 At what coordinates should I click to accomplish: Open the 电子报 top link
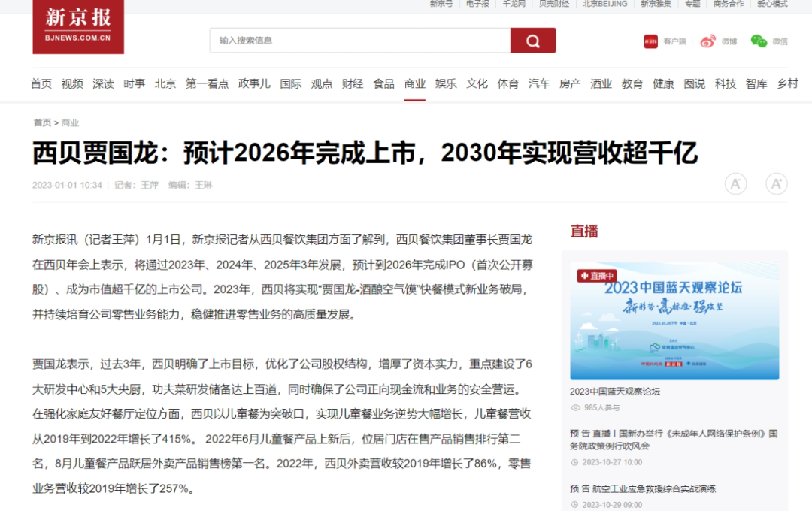(x=477, y=4)
